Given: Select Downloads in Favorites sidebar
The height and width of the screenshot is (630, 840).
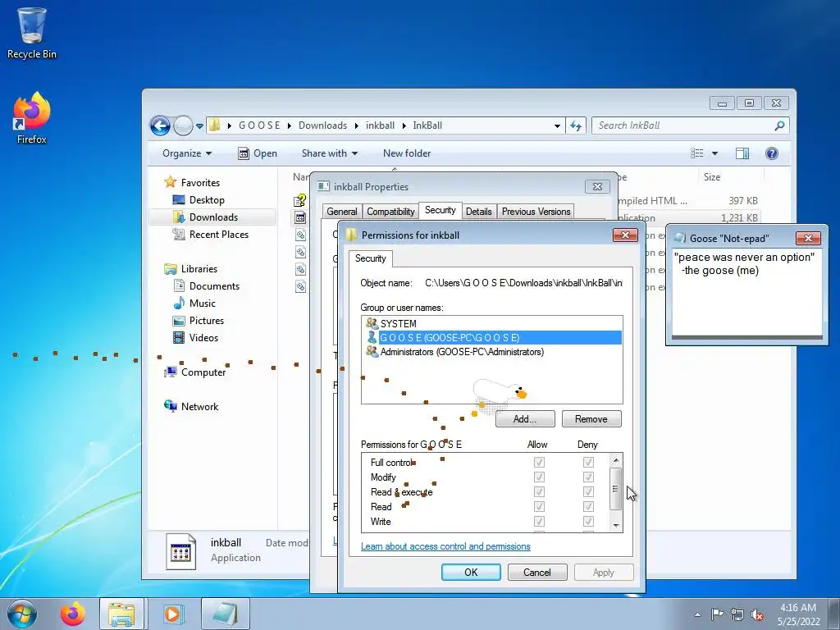Looking at the screenshot, I should [213, 217].
